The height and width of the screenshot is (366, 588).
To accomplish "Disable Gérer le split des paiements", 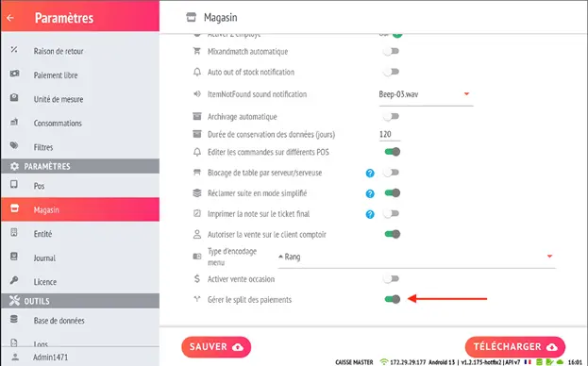I will 393,299.
